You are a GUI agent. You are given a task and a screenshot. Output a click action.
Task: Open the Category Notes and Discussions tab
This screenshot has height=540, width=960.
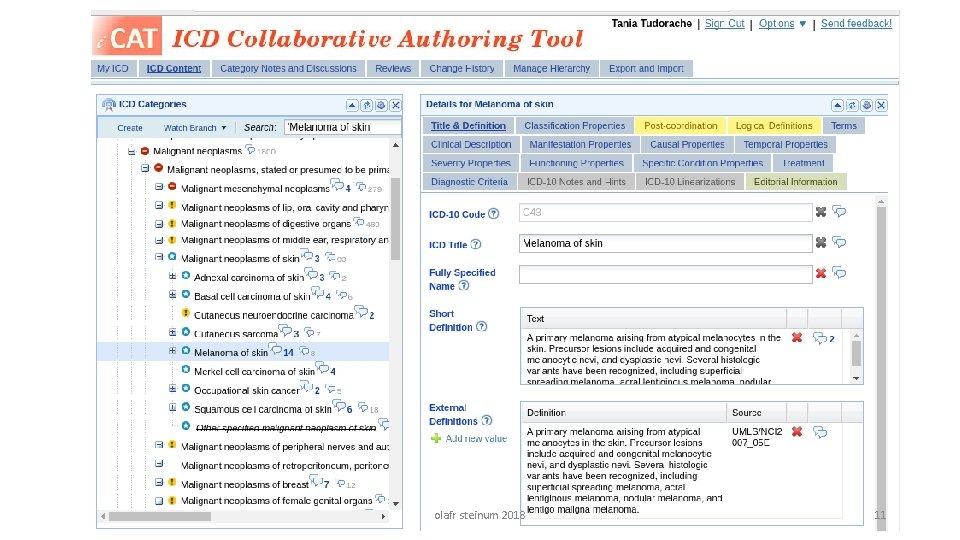point(288,69)
